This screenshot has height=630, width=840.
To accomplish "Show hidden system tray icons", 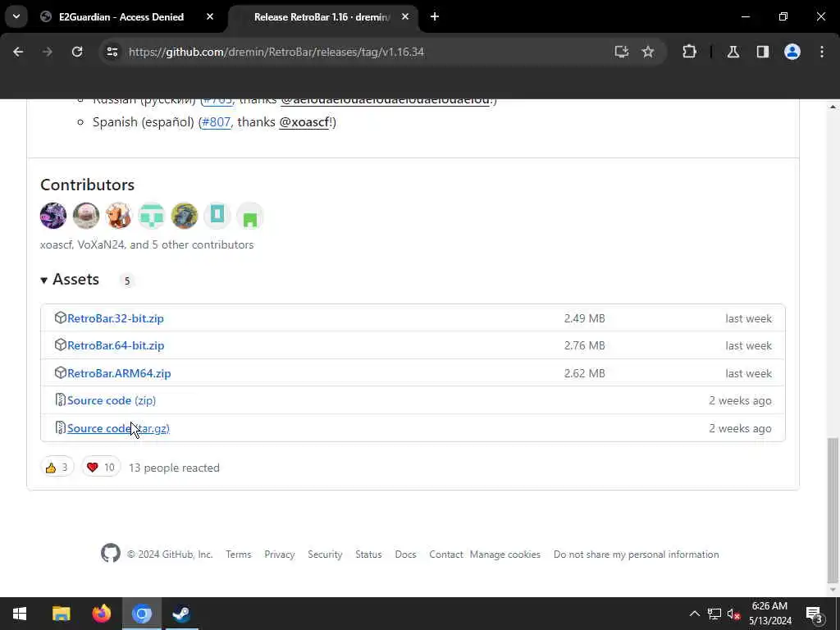I will click(x=694, y=614).
